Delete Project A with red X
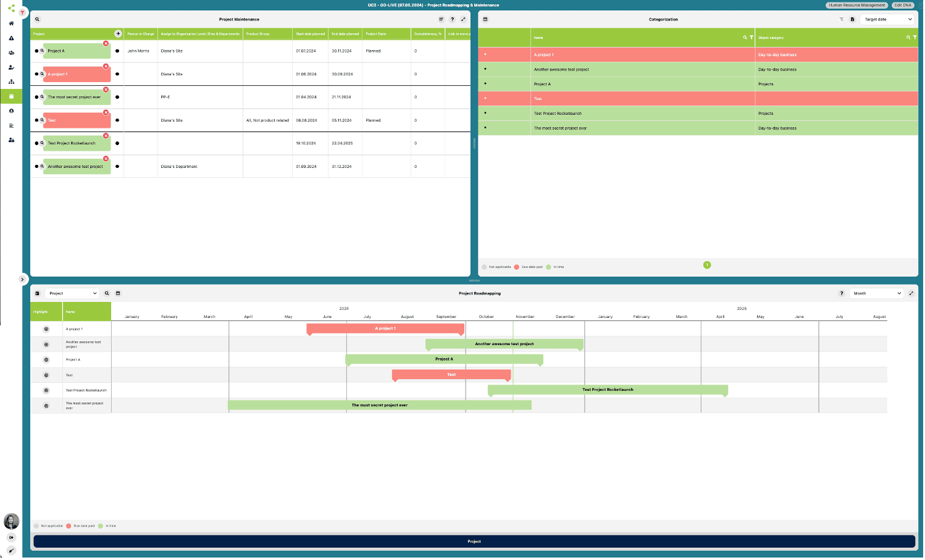The image size is (925, 560). coord(106,43)
